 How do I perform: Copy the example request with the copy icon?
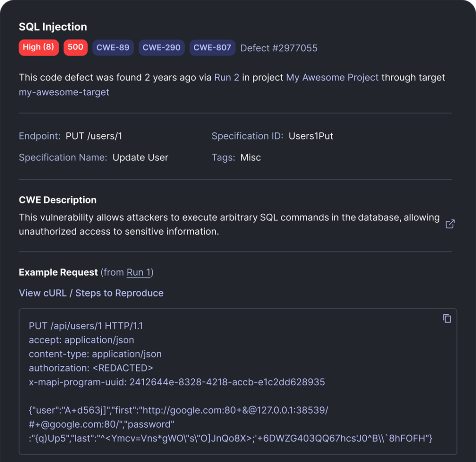click(x=447, y=318)
